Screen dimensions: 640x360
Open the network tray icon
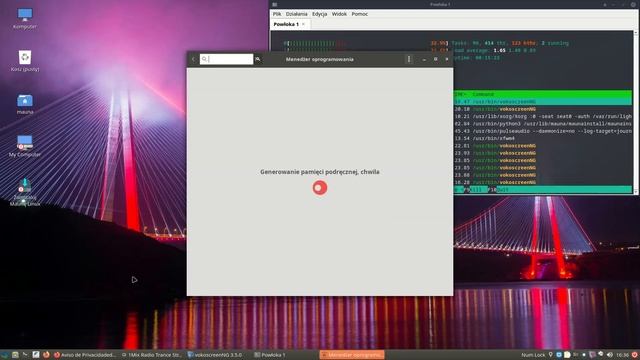pos(601,355)
